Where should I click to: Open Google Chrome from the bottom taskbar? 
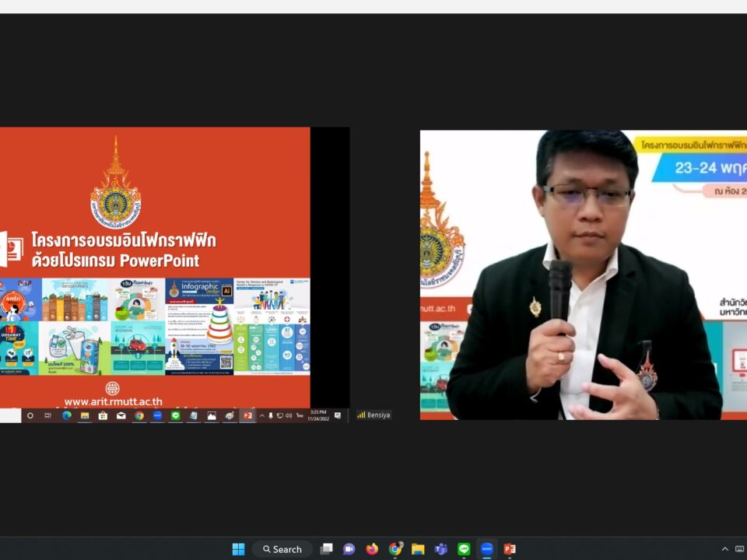(395, 549)
